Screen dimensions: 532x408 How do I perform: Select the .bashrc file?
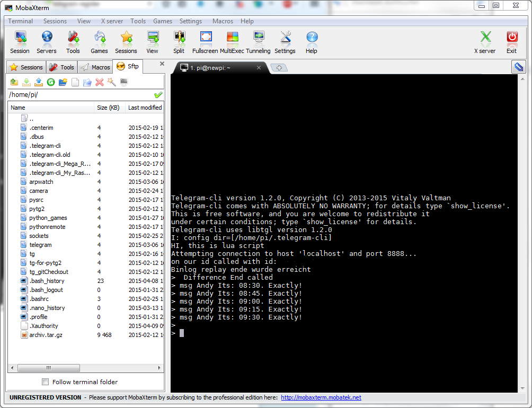(39, 299)
